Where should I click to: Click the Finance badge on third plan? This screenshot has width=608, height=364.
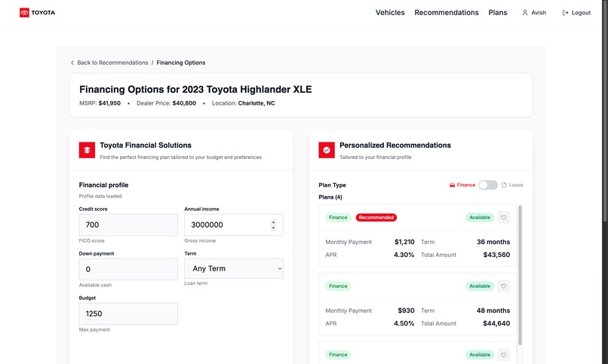(338, 355)
